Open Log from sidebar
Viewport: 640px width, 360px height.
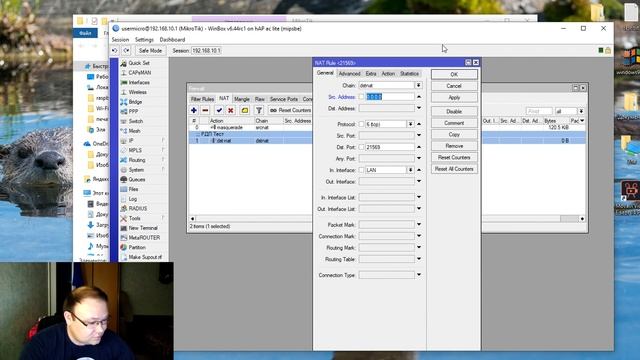tap(133, 199)
